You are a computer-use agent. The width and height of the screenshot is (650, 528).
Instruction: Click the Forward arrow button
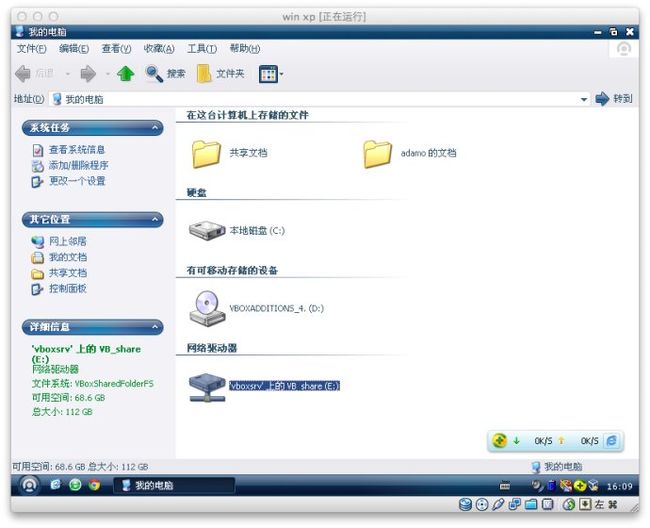88,74
